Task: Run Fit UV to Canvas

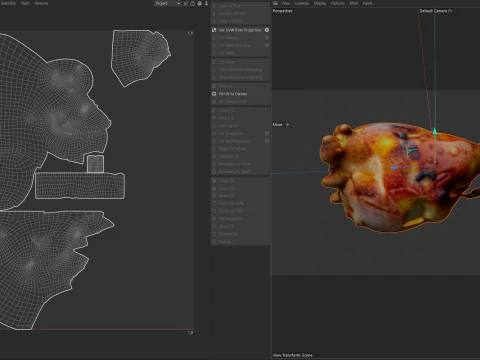Action: coord(233,94)
